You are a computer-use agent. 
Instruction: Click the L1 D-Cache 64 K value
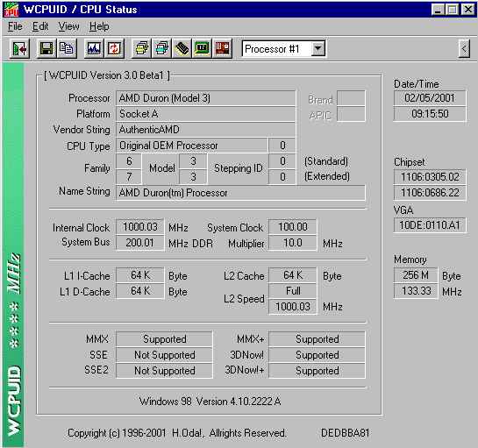(x=140, y=291)
